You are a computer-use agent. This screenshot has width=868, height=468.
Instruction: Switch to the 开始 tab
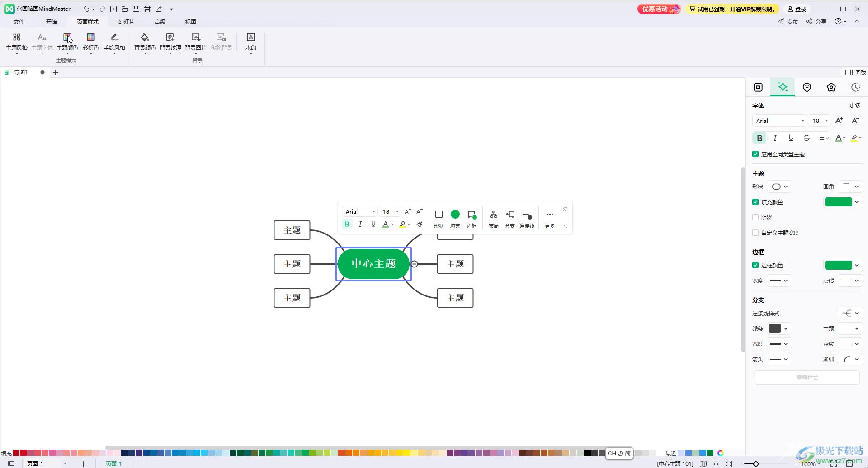click(x=52, y=22)
